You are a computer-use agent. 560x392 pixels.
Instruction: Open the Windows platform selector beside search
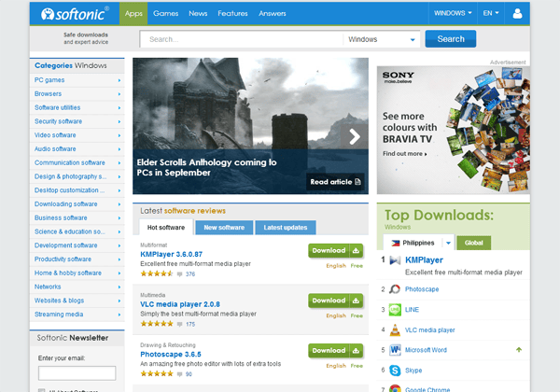[382, 39]
